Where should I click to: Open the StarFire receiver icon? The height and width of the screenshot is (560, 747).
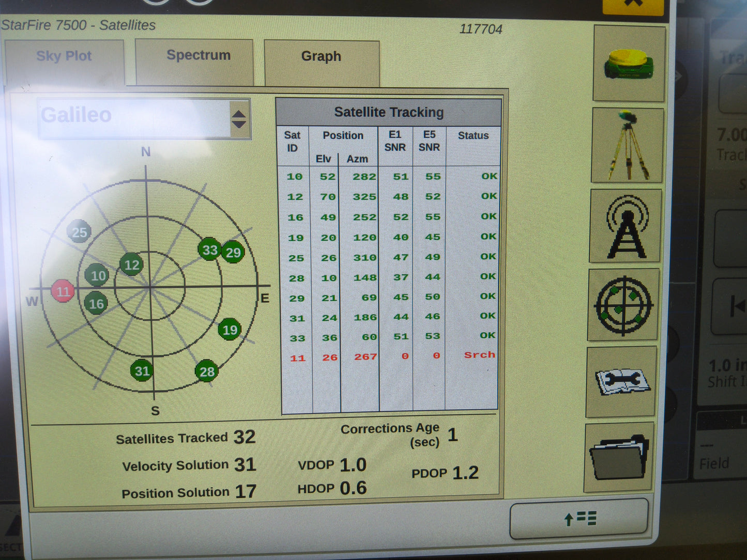tap(629, 64)
